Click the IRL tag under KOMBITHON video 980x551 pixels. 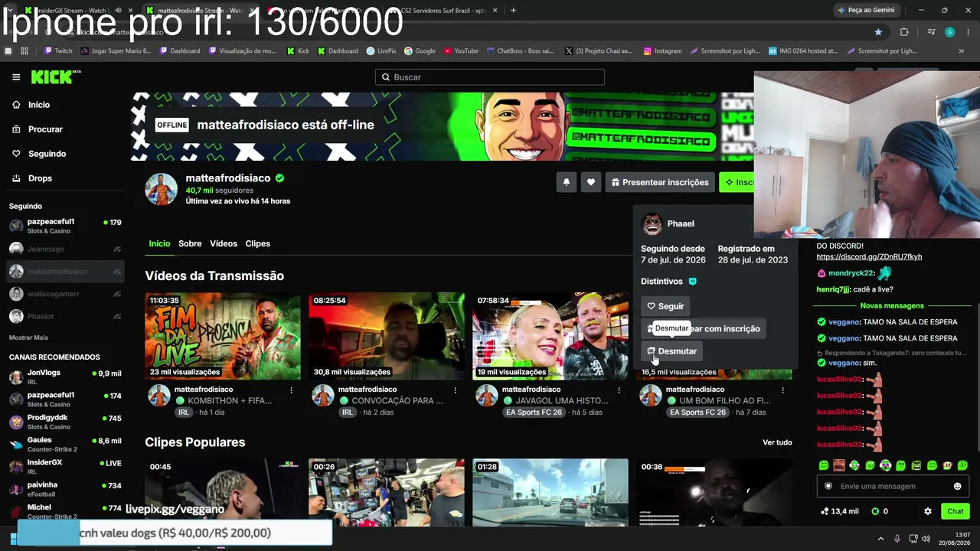(x=184, y=412)
